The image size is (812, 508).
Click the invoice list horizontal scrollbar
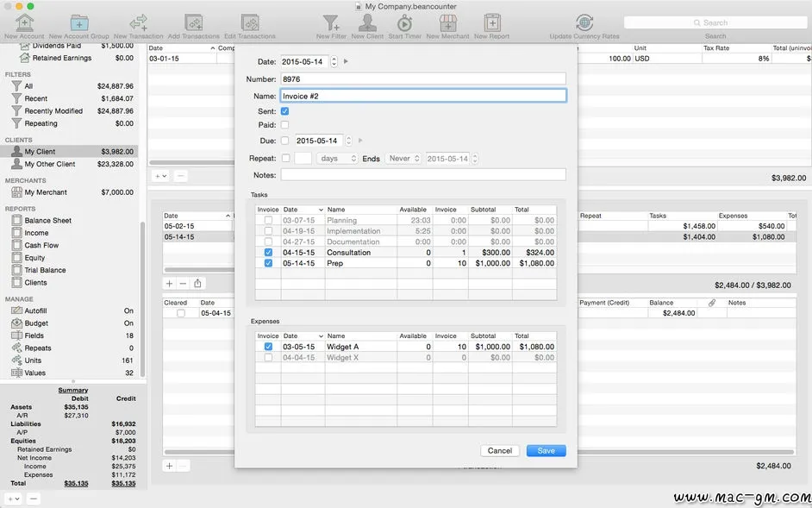point(199,270)
